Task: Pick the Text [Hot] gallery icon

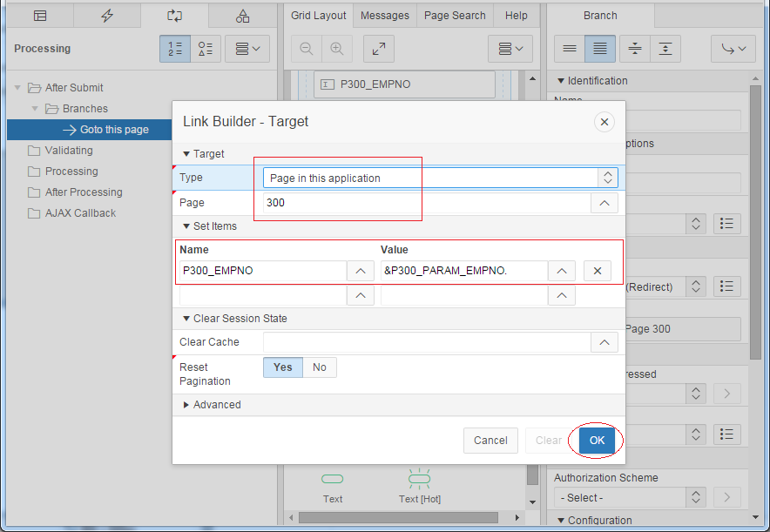Action: pyautogui.click(x=419, y=479)
